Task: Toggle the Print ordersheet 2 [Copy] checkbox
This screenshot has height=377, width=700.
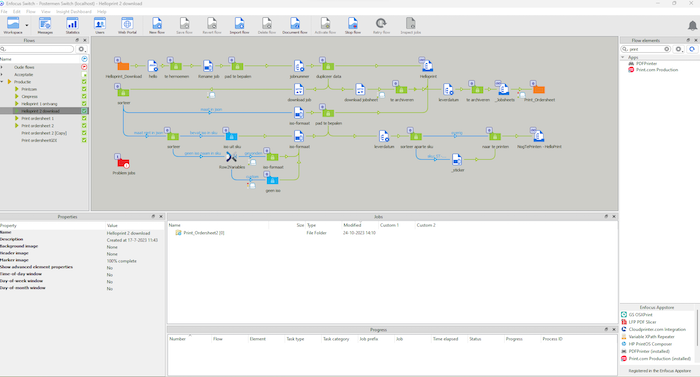Action: (84, 133)
